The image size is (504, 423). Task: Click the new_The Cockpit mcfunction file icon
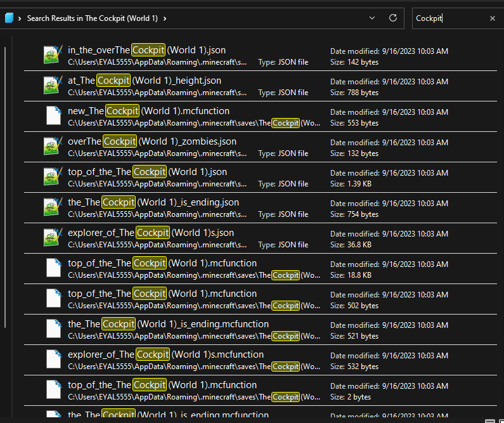click(x=53, y=115)
